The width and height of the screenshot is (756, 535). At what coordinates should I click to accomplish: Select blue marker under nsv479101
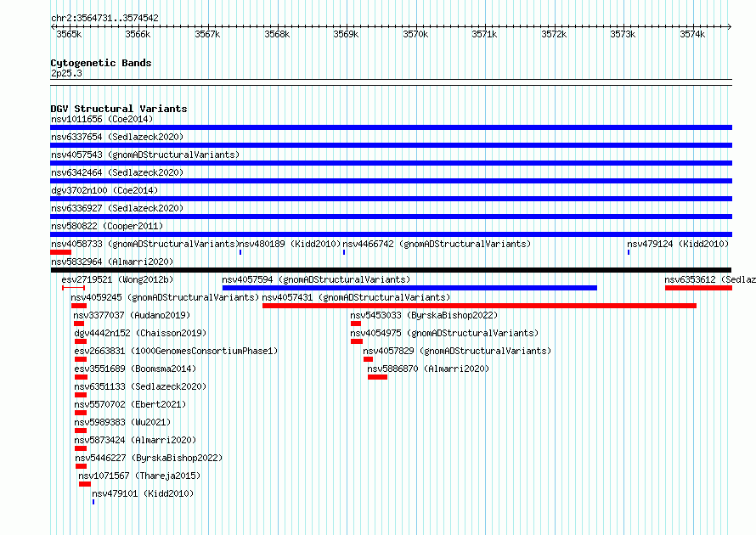93,502
